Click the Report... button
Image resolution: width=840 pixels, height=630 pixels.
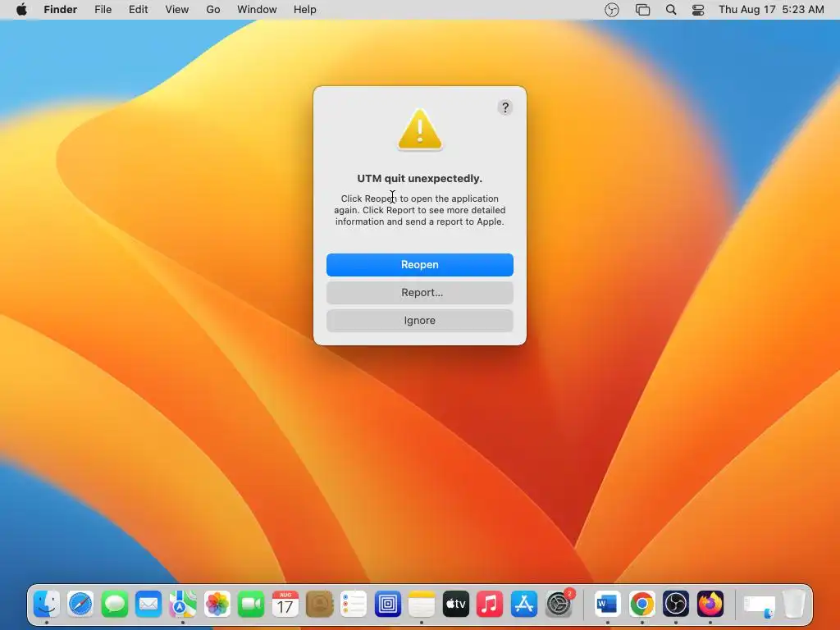click(x=419, y=293)
